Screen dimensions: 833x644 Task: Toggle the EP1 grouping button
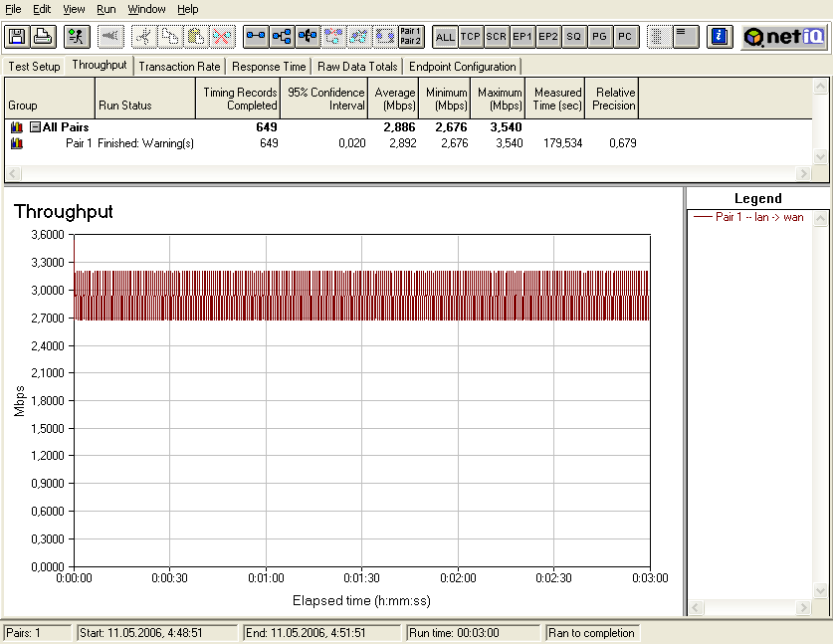522,37
